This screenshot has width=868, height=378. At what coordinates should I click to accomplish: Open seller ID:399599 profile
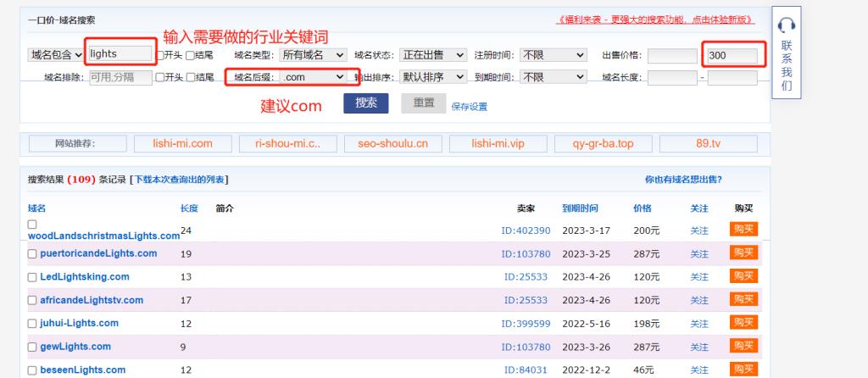point(526,324)
